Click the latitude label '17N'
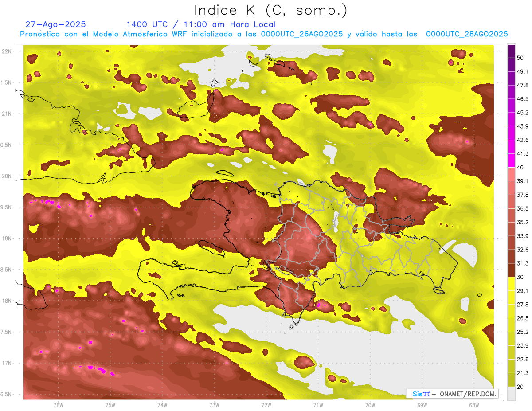This screenshot has height=411, width=532. click(x=7, y=364)
